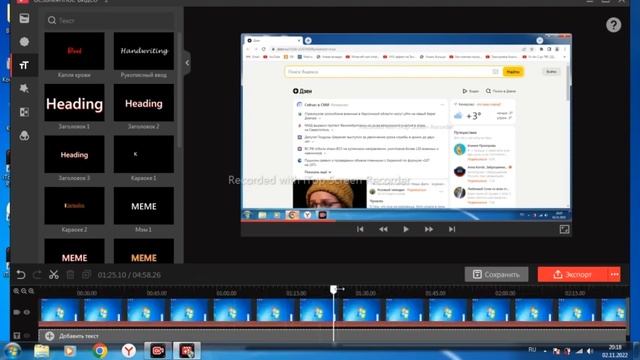
Task: Click the fast-forward playback button
Action: (x=429, y=229)
